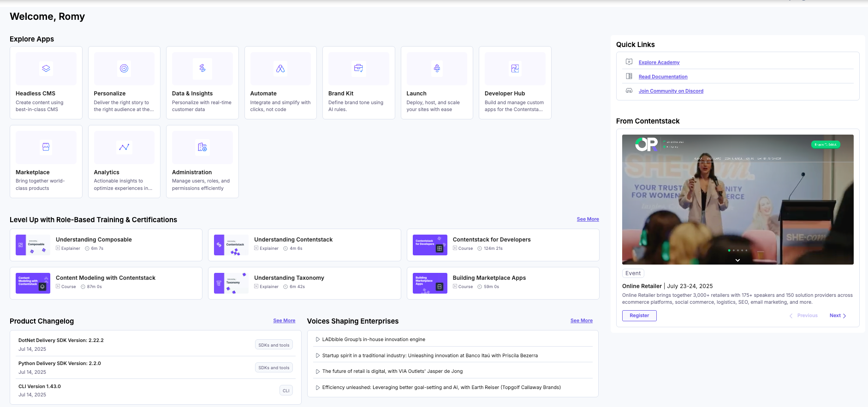The height and width of the screenshot is (407, 868).
Task: Click the Register button for Online Retailer
Action: (x=639, y=316)
